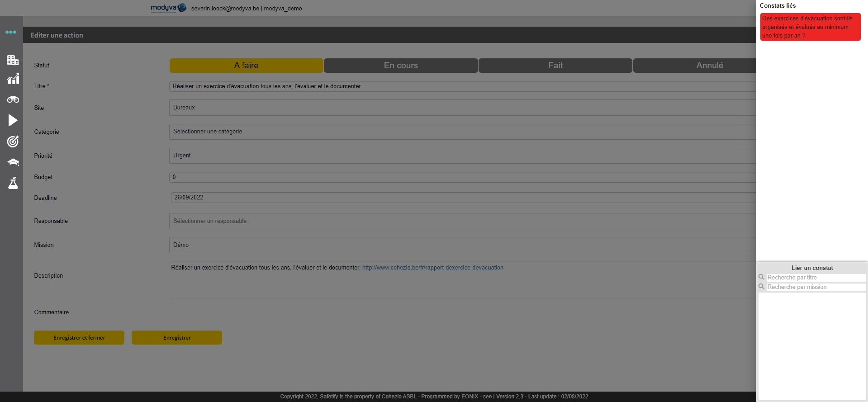The image size is (868, 402).
Task: Click the Enregistrer button
Action: point(177,338)
